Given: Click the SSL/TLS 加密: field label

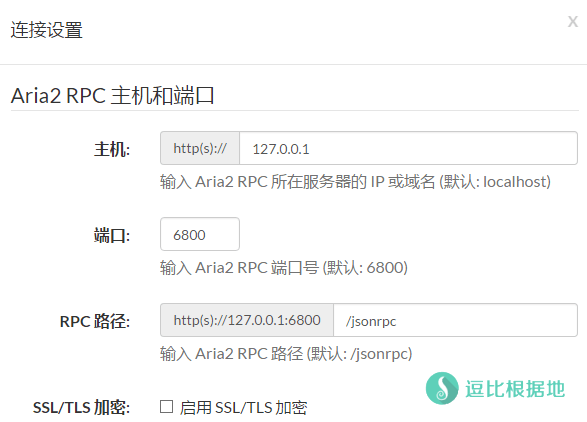Looking at the screenshot, I should (81, 407).
